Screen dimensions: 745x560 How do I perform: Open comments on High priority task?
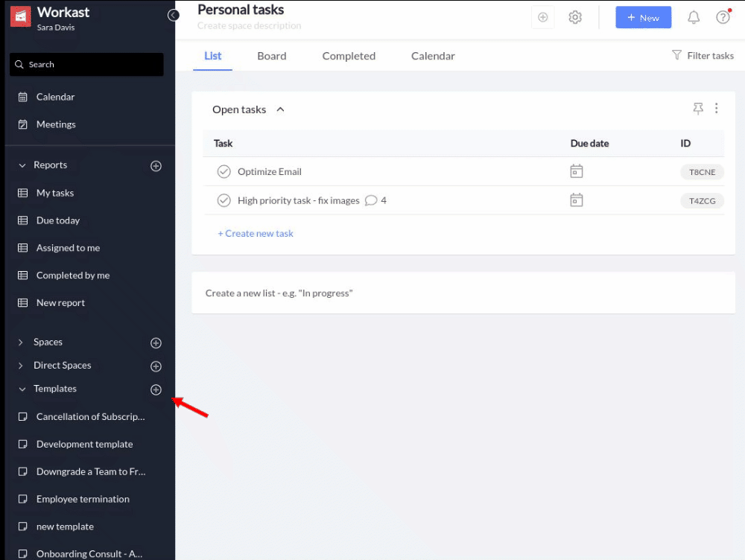(375, 200)
